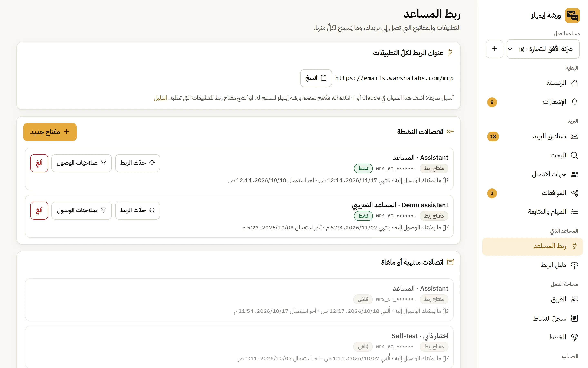Open الإشعارات notifications page
588x368 pixels.
tap(532, 102)
